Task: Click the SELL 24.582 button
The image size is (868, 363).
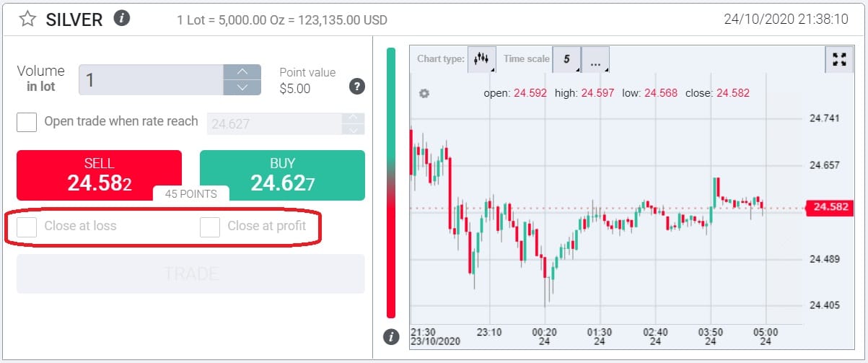Action: [x=99, y=175]
